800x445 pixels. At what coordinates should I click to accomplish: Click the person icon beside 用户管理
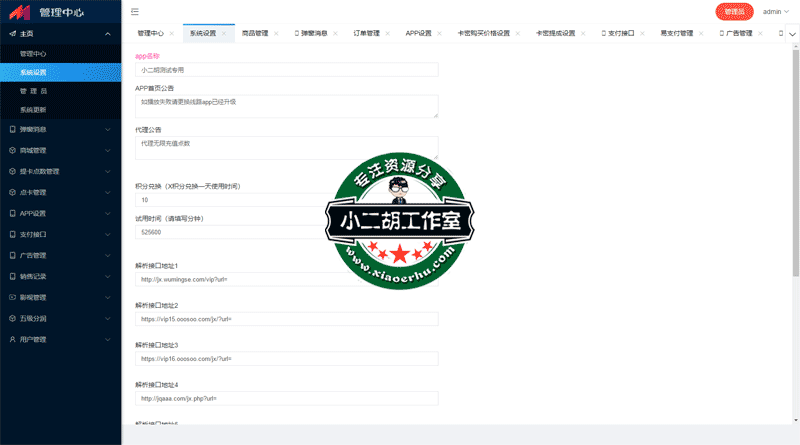click(x=13, y=339)
